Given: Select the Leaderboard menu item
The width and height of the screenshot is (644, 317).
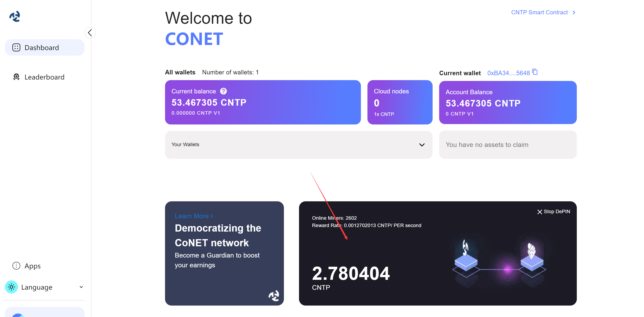Looking at the screenshot, I should [x=44, y=77].
